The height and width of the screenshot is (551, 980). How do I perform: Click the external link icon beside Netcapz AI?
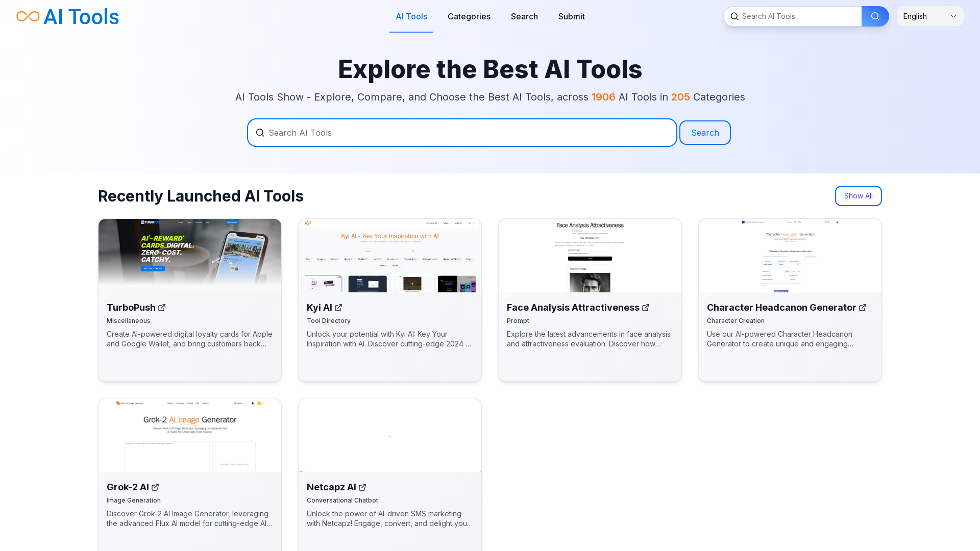coord(362,487)
